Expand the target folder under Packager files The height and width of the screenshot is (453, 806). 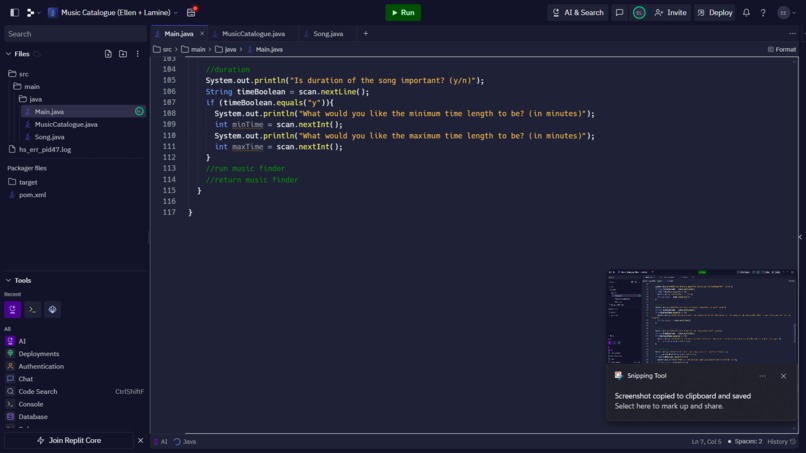coord(28,182)
